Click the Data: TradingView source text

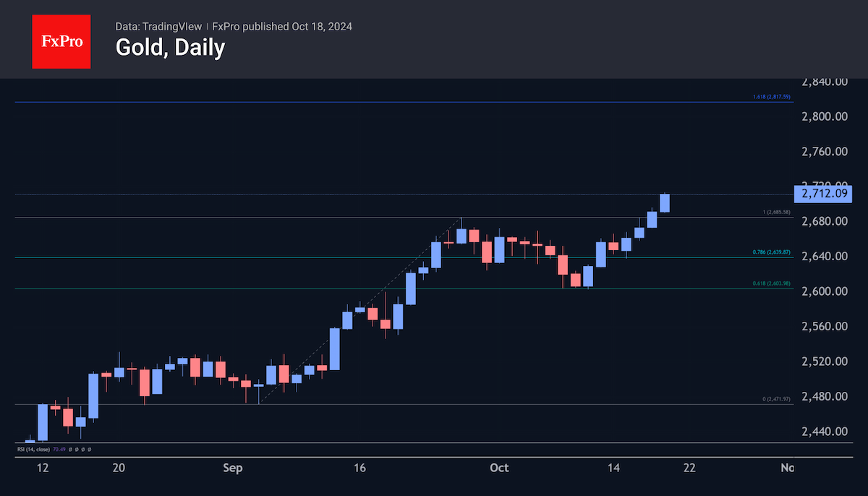click(x=158, y=26)
